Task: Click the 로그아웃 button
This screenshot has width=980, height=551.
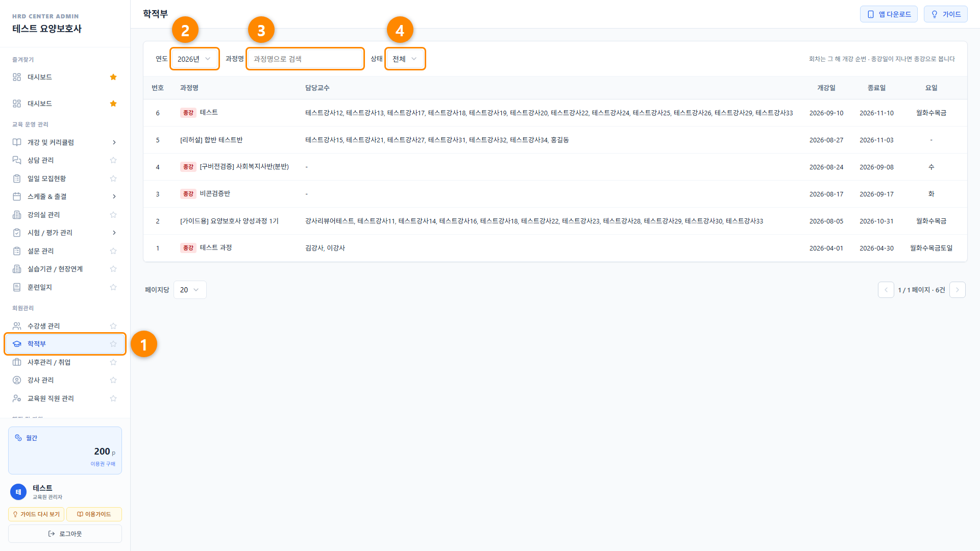Action: (65, 534)
